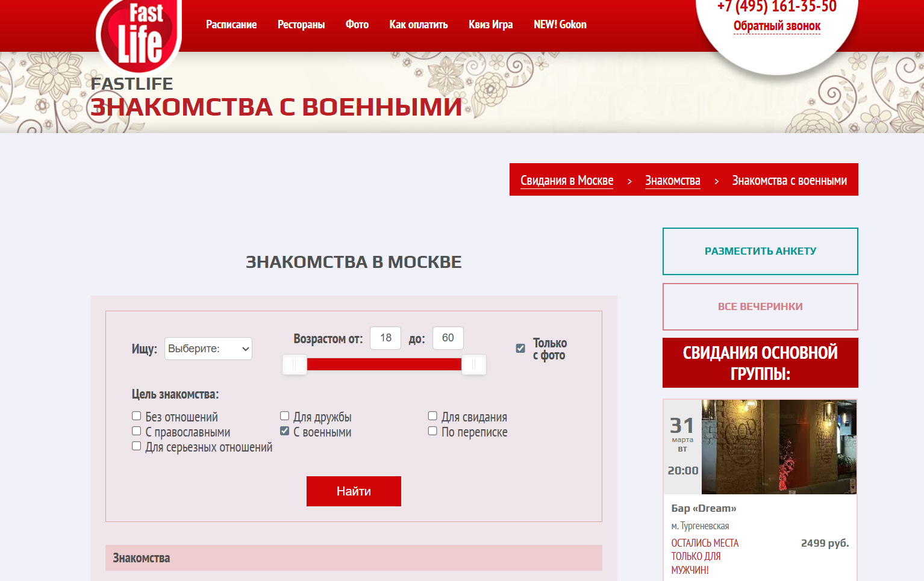
Task: Follow the Свидания в Москве breadcrumb
Action: (x=567, y=181)
